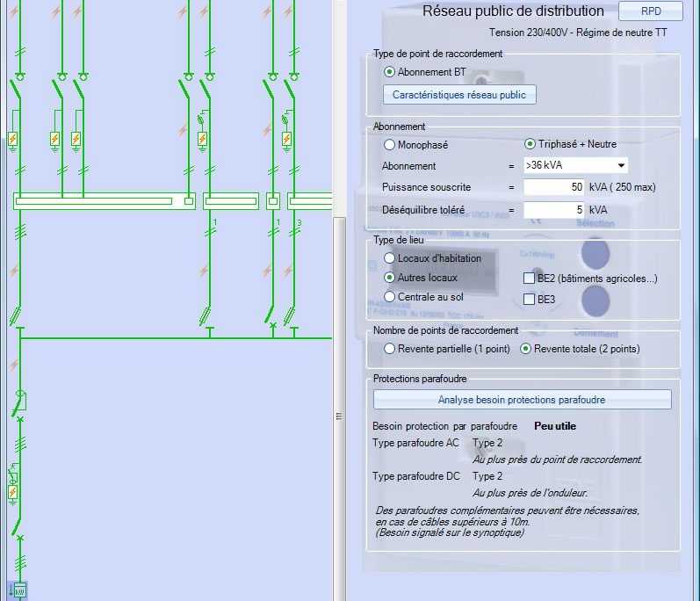Click the leftmost yellow surge arrester symbol in the upper row
The height and width of the screenshot is (601, 700).
(13, 139)
